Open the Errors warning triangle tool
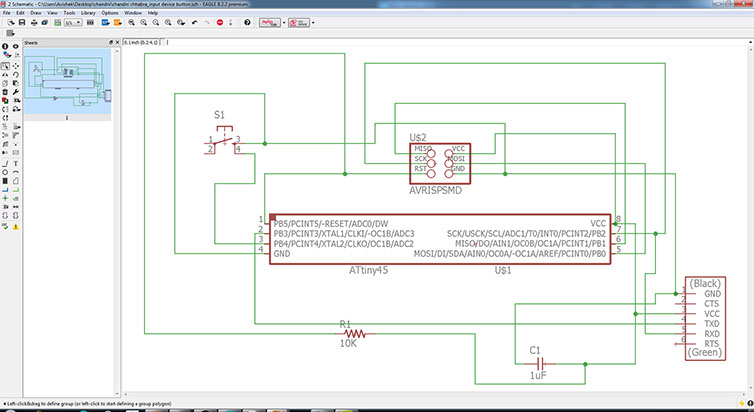This screenshot has height=412, width=754. (16, 226)
